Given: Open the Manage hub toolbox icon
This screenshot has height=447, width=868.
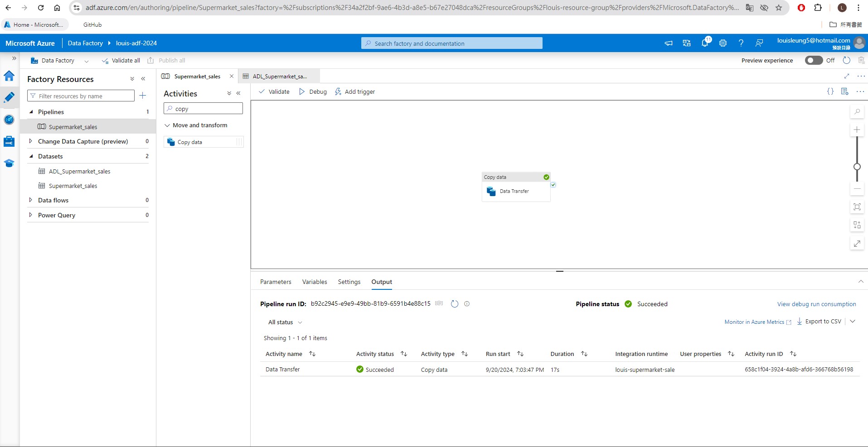Looking at the screenshot, I should click(x=9, y=141).
